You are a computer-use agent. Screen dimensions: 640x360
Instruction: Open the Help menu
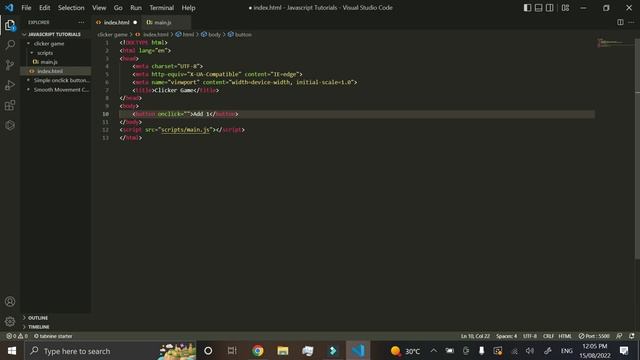click(x=188, y=8)
